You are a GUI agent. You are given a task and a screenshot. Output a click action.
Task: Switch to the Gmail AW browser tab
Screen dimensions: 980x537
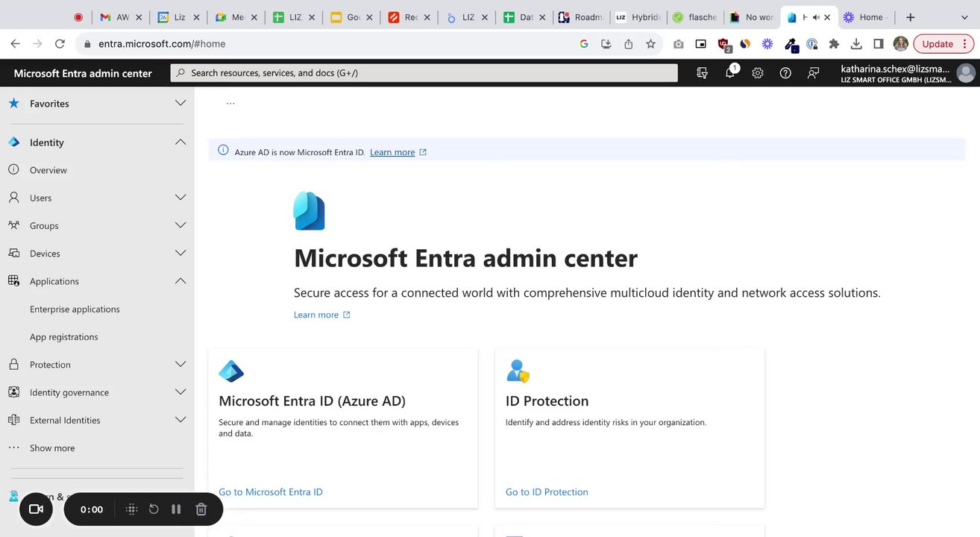(x=119, y=17)
